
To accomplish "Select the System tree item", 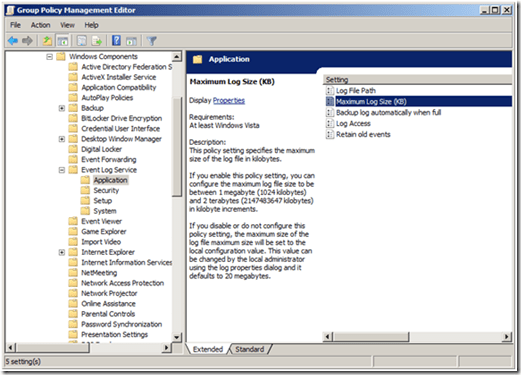I will point(105,211).
